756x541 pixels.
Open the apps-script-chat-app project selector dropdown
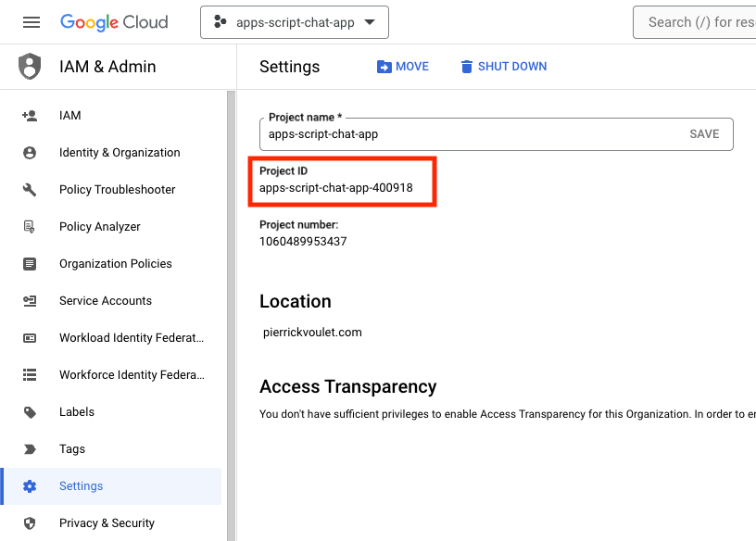(x=294, y=22)
